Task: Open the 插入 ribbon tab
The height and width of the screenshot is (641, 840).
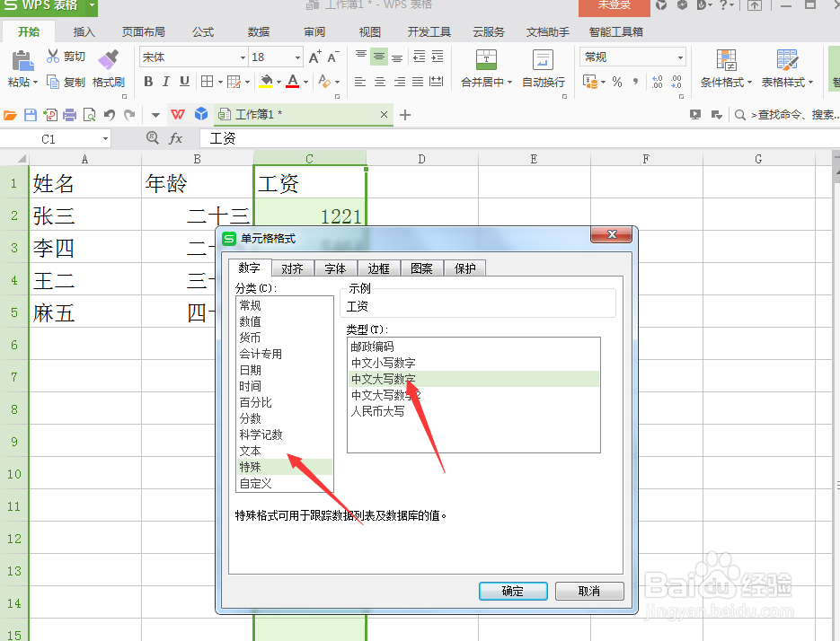Action: 83,31
